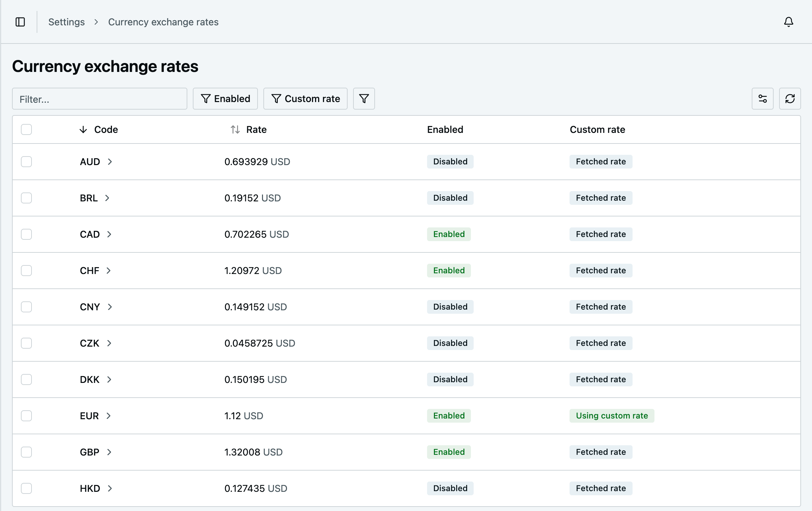Click the Custom rate column header
The image size is (812, 511).
(597, 129)
